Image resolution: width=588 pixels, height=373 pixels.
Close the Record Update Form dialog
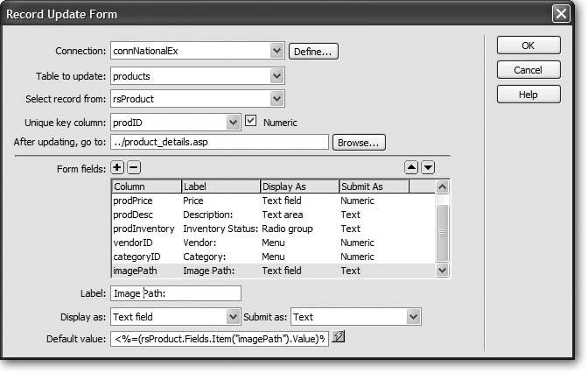(x=562, y=14)
